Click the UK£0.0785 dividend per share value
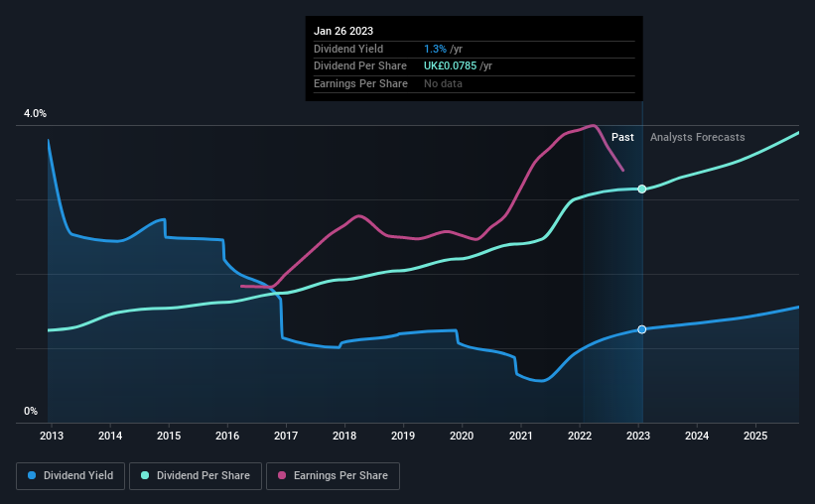Viewport: 815px width, 504px height. (x=450, y=66)
